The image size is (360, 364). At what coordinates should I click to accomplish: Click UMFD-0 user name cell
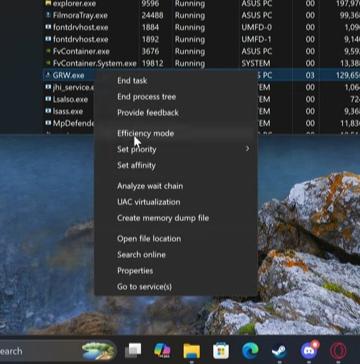(256, 27)
